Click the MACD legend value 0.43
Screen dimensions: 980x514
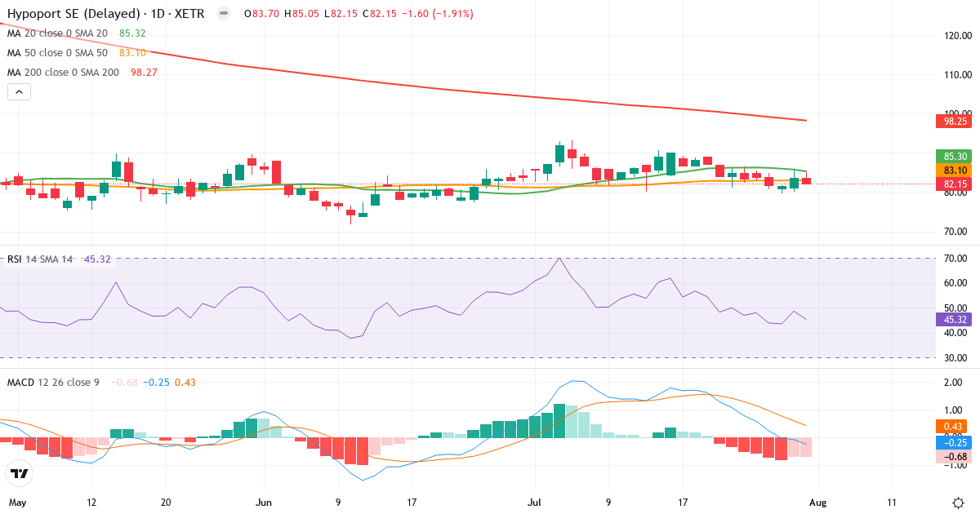click(x=185, y=382)
